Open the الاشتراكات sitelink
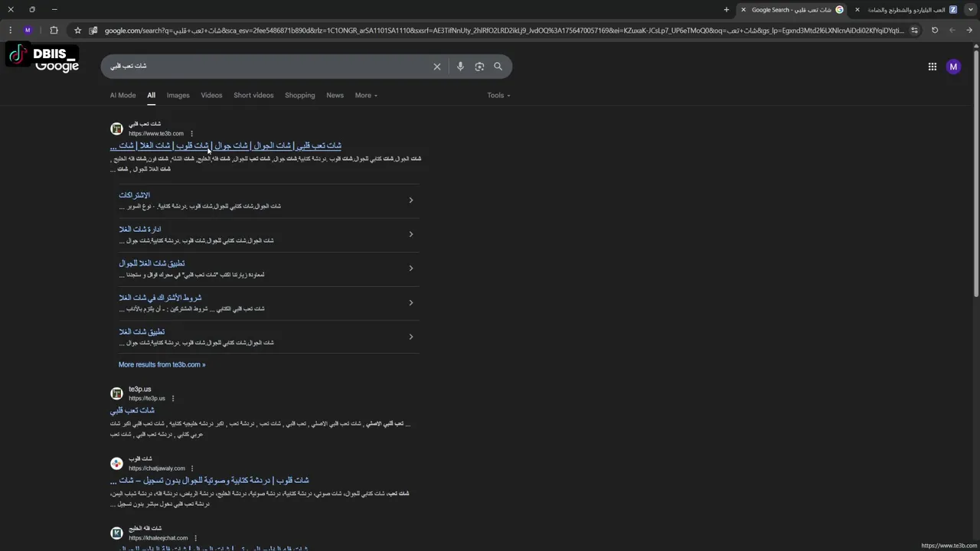 point(135,195)
